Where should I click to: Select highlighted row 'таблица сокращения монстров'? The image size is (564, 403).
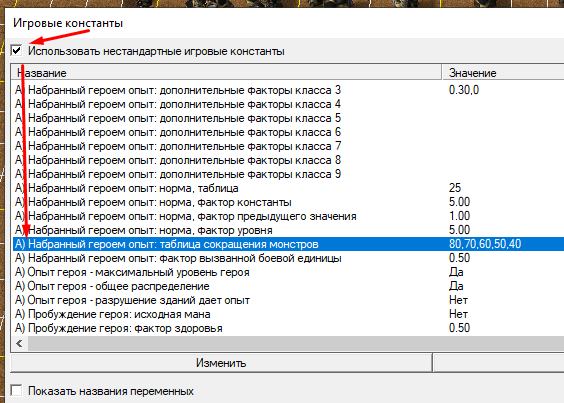pyautogui.click(x=288, y=244)
